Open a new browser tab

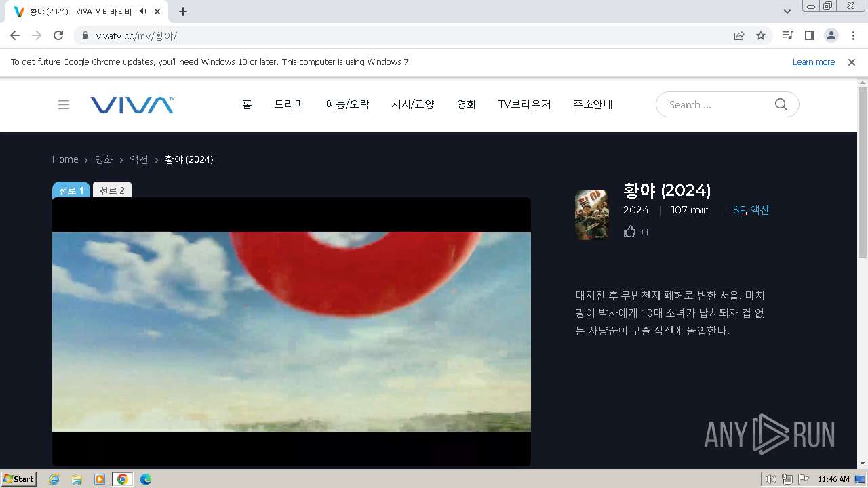click(x=183, y=12)
